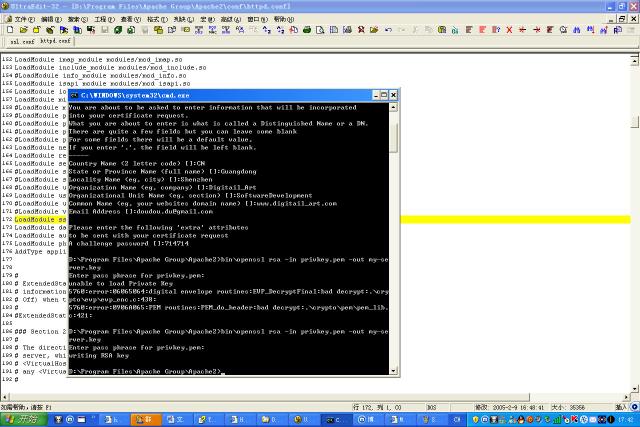
Task: Click the greyed Redo arrow icon
Action: (x=402, y=30)
